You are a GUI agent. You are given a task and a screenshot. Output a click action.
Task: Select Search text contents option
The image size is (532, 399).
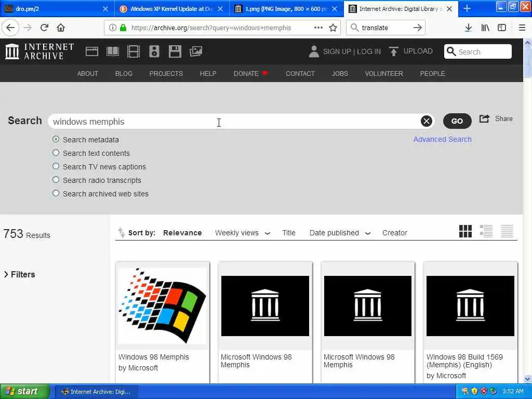pyautogui.click(x=56, y=153)
